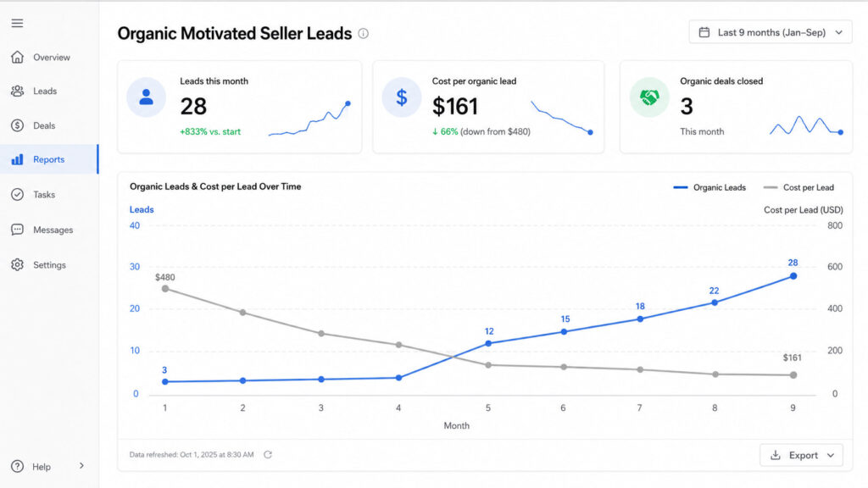Image resolution: width=868 pixels, height=488 pixels.
Task: Open the Help label in sidebar
Action: coord(42,467)
